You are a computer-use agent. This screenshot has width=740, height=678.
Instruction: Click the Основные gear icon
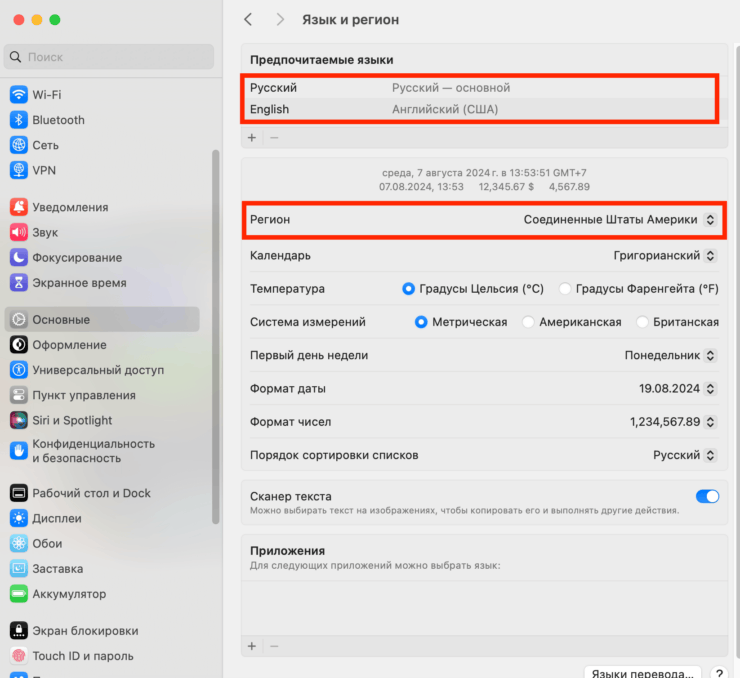tap(18, 319)
